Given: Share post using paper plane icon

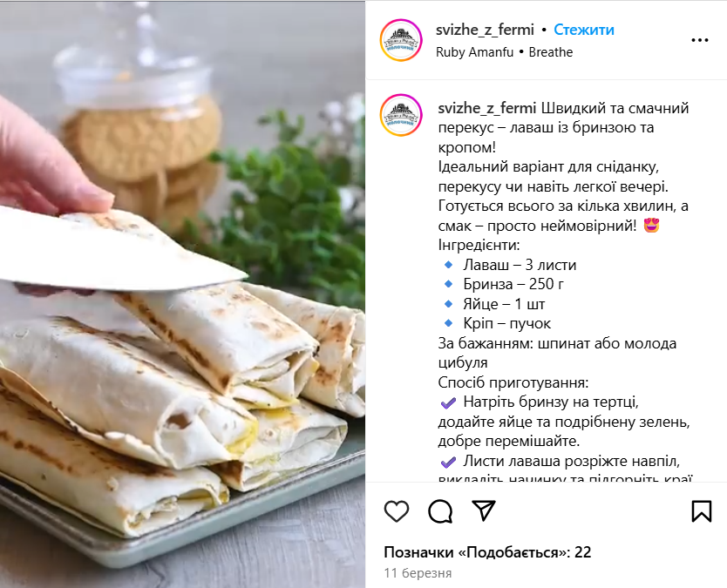Looking at the screenshot, I should click(x=484, y=510).
